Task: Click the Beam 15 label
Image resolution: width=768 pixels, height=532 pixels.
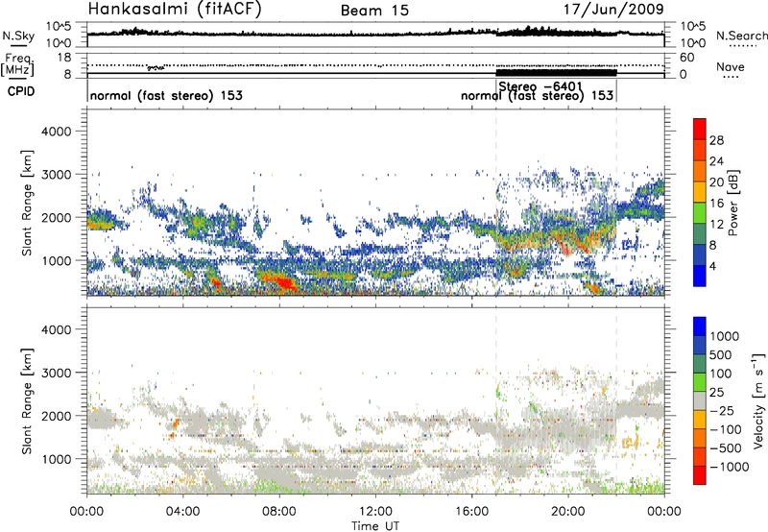Action: click(x=374, y=11)
